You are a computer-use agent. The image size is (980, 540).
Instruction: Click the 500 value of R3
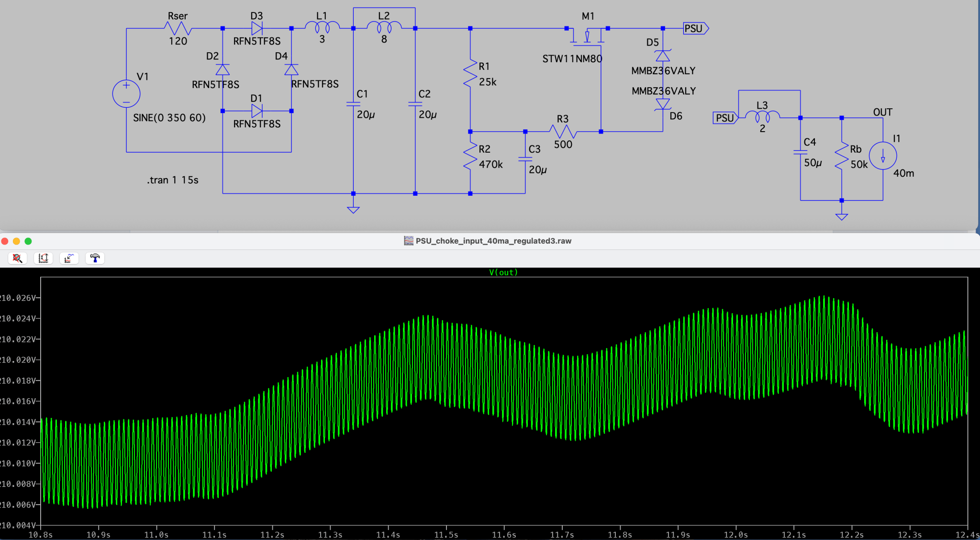(x=563, y=145)
